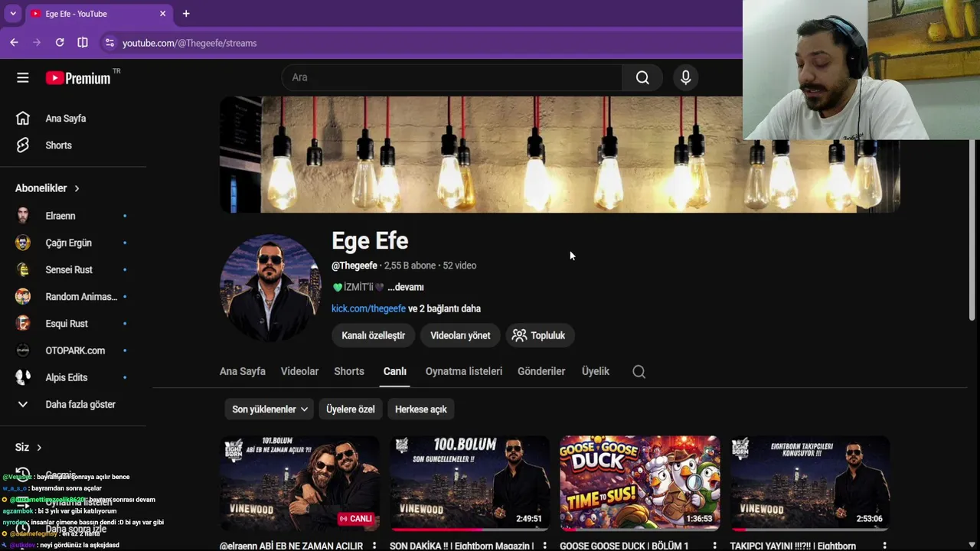Viewport: 980px width, 551px height.
Task: Reload the page
Action: tap(60, 43)
